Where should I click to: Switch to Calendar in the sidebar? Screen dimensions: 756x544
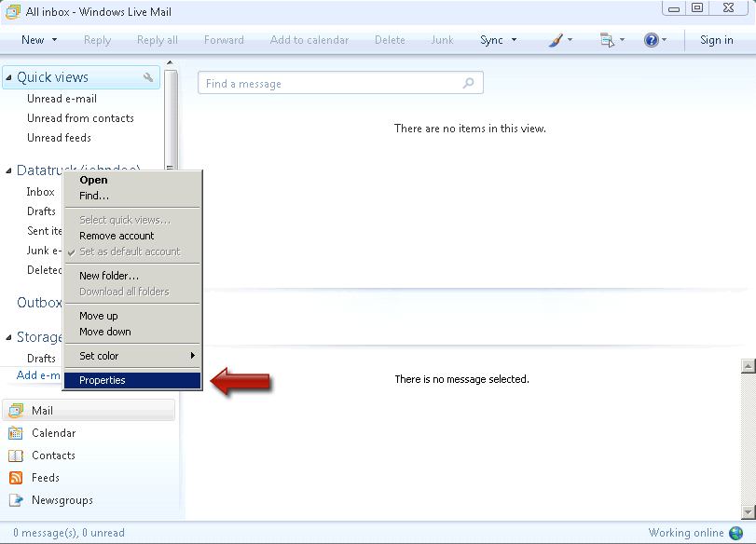[53, 433]
